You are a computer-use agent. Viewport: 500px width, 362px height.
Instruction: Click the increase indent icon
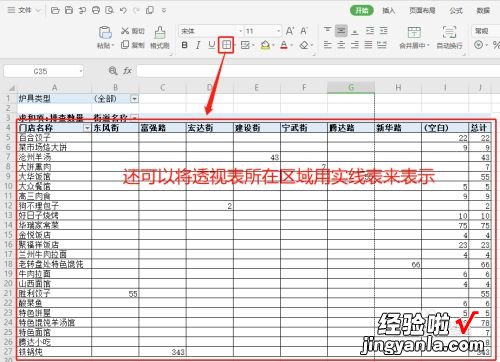[x=384, y=31]
